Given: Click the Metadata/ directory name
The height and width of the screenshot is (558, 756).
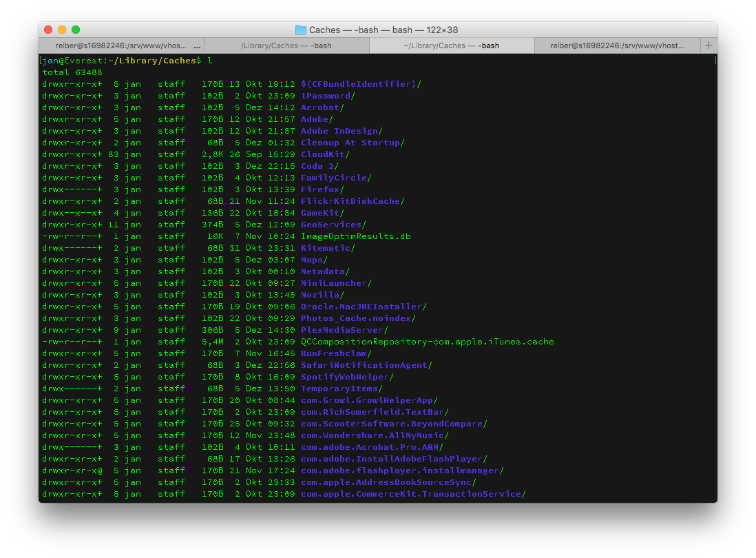Looking at the screenshot, I should [x=325, y=271].
